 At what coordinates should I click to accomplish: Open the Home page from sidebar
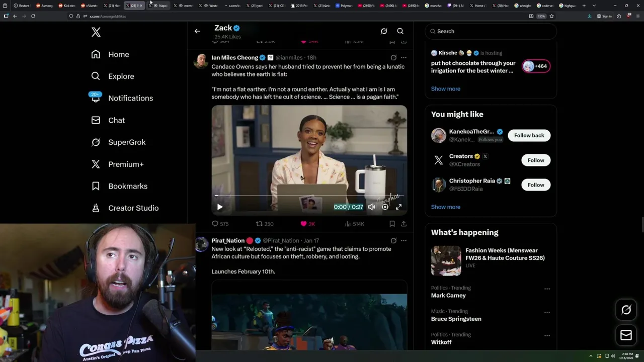pyautogui.click(x=110, y=54)
